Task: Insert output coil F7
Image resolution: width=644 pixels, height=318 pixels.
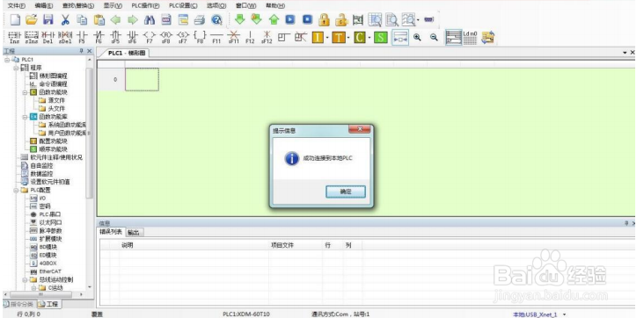Action: (x=149, y=38)
